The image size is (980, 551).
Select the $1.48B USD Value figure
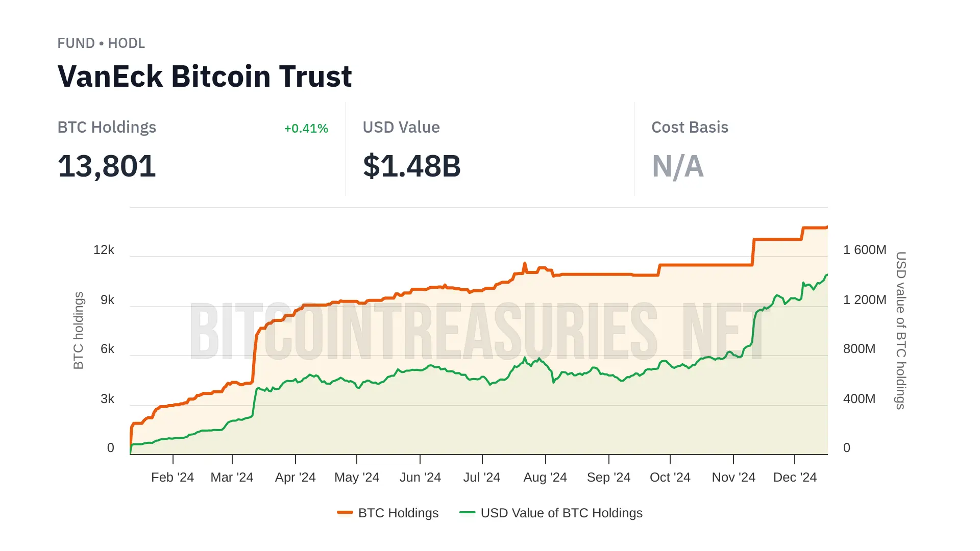coord(411,166)
